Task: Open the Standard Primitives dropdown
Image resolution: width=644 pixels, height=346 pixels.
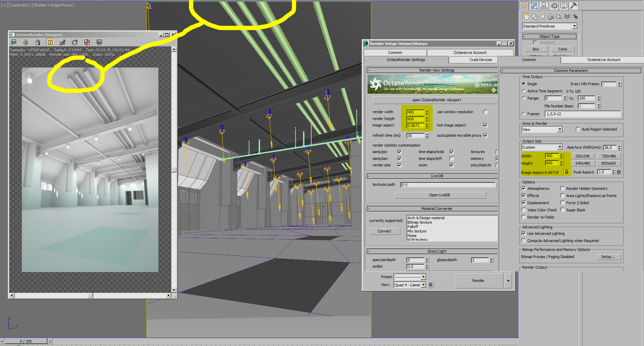Action: pos(575,26)
